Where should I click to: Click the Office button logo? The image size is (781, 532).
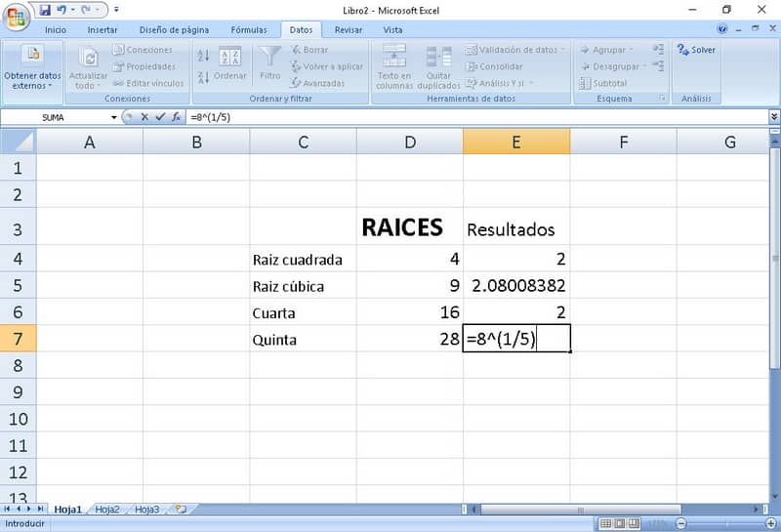tap(16, 17)
